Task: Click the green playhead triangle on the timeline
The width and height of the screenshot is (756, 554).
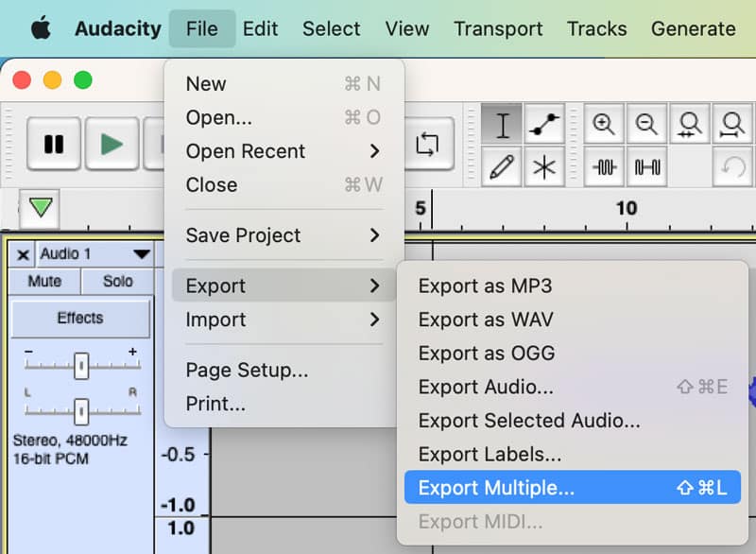Action: (40, 208)
